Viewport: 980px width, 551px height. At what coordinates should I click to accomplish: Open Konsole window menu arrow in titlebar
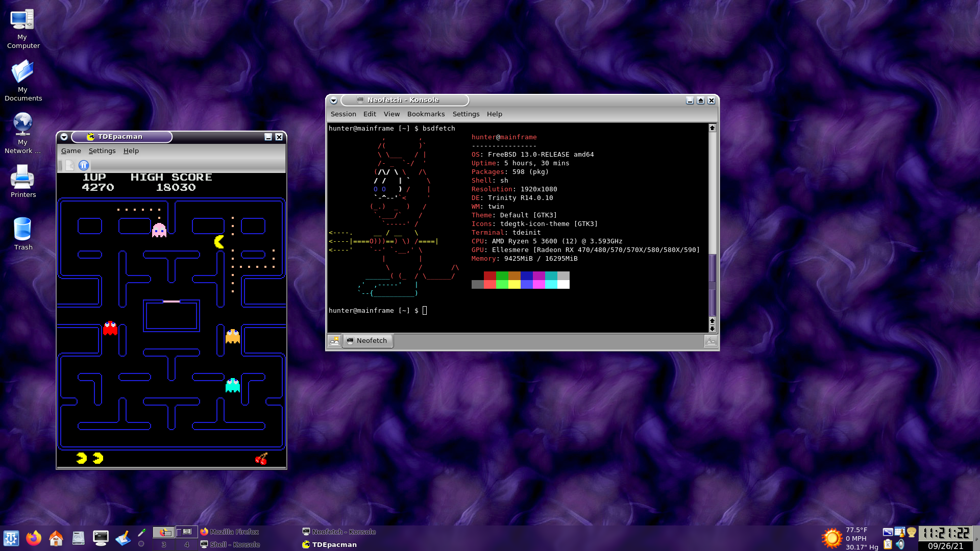333,100
